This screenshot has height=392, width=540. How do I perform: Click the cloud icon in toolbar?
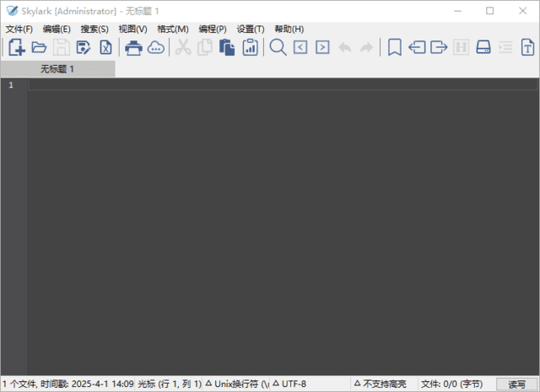click(156, 48)
